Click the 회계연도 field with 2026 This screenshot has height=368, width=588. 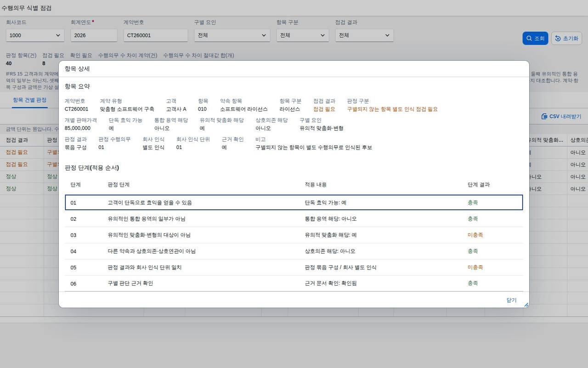point(94,35)
